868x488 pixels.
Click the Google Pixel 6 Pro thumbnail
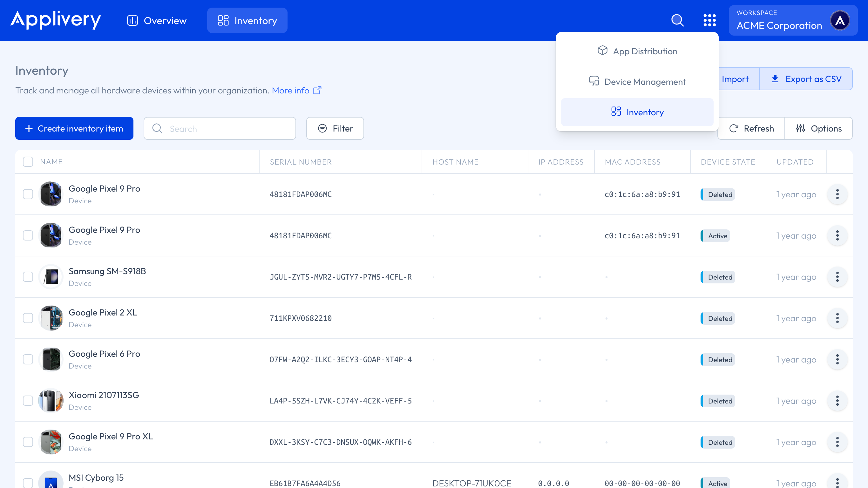coord(51,359)
